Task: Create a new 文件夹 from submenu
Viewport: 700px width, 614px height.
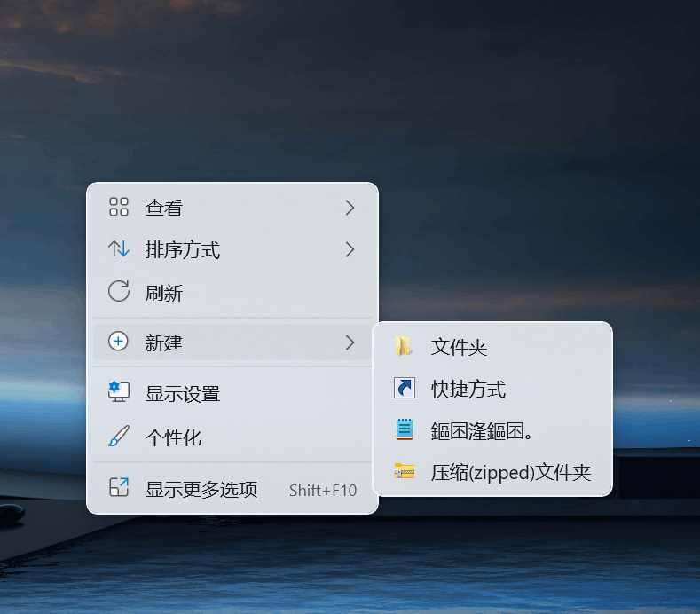Action: [492, 347]
